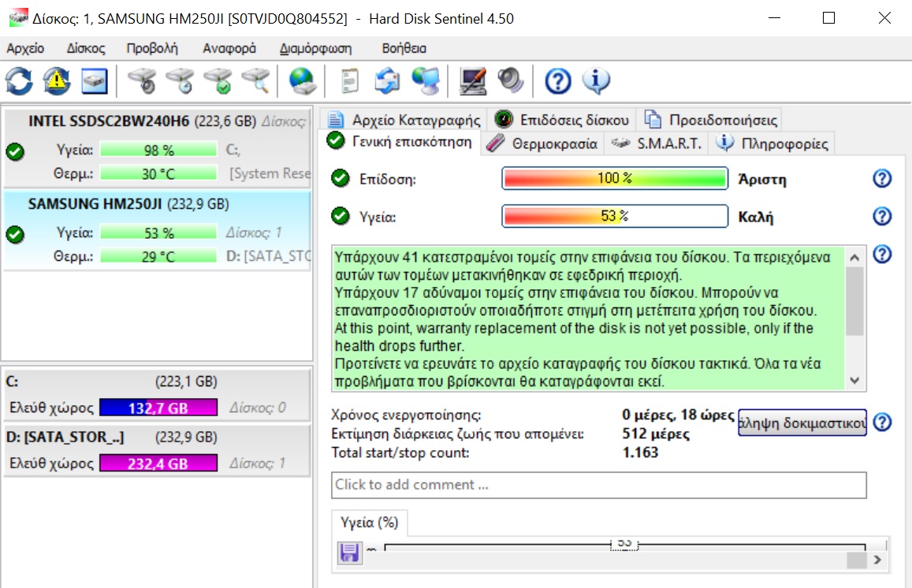This screenshot has height=588, width=912.
Task: Open the Διαμόρφωση menu
Action: 315,48
